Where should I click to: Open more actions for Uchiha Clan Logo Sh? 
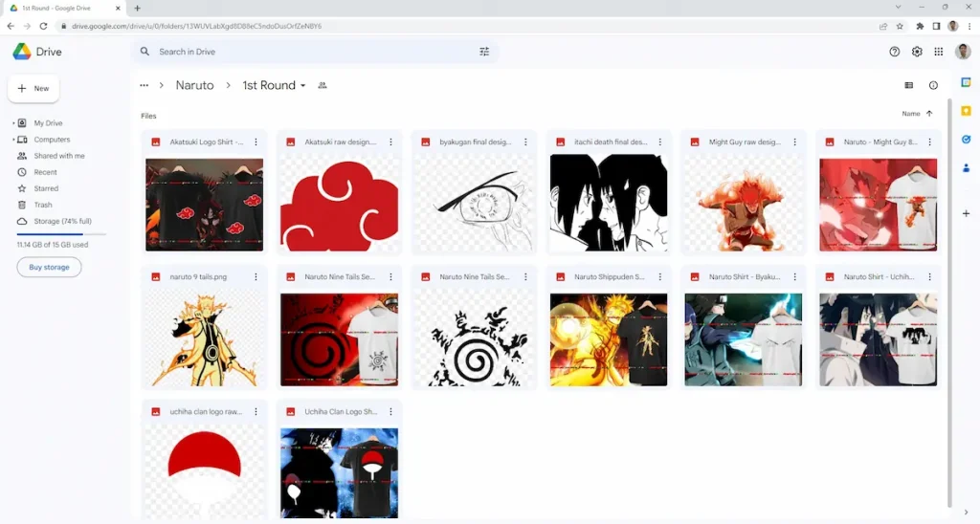coord(390,411)
